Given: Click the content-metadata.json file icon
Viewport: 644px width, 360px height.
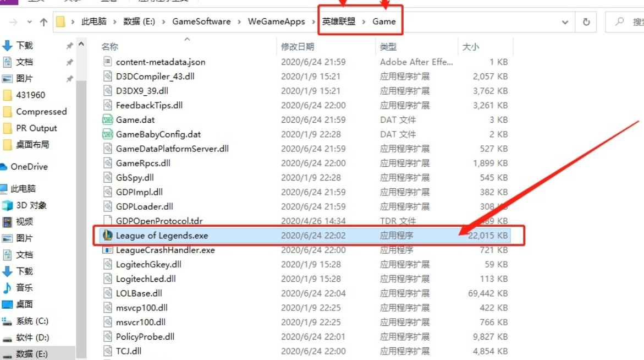Looking at the screenshot, I should coord(108,62).
